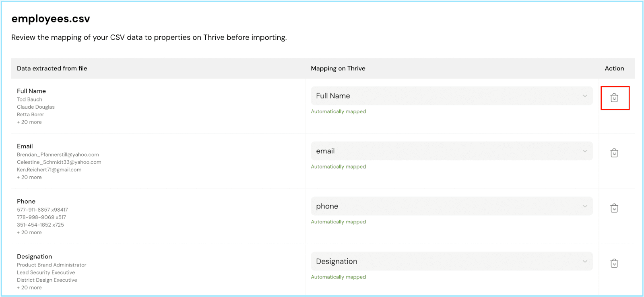Click 'Automatically mapped' under email dropdown
644x297 pixels.
pos(339,167)
